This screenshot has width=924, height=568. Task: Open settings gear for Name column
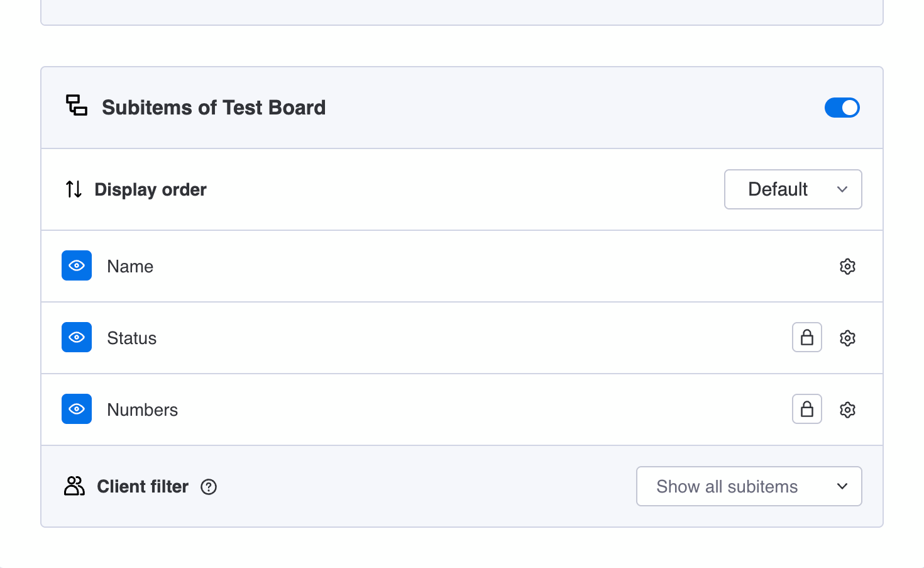pyautogui.click(x=847, y=267)
